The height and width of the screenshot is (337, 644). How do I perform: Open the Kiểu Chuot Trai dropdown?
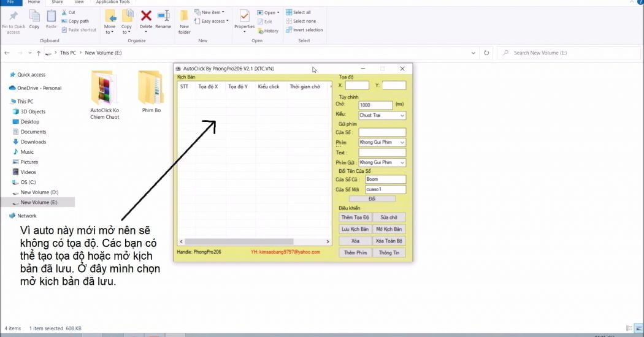382,115
